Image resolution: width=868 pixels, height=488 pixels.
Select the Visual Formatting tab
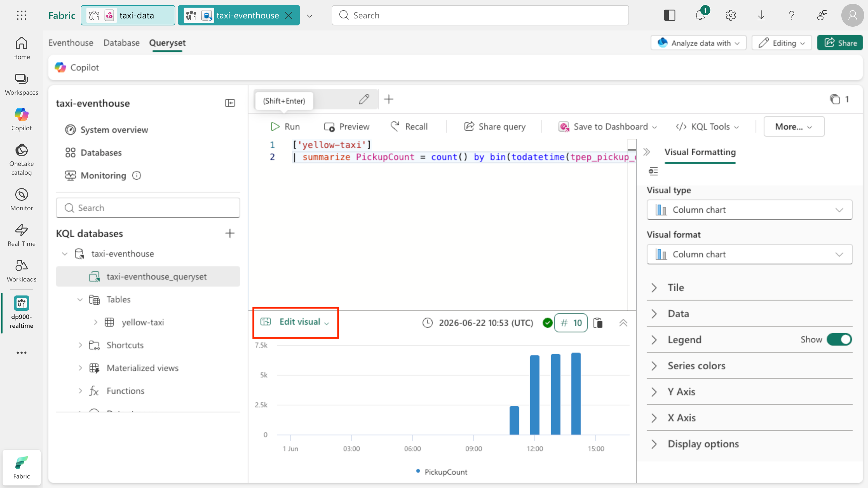pyautogui.click(x=700, y=152)
